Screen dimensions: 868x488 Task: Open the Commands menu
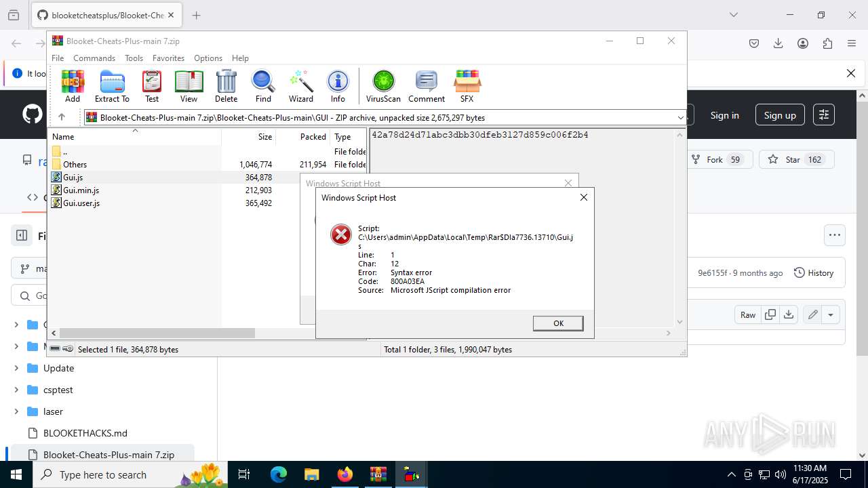[x=94, y=58]
